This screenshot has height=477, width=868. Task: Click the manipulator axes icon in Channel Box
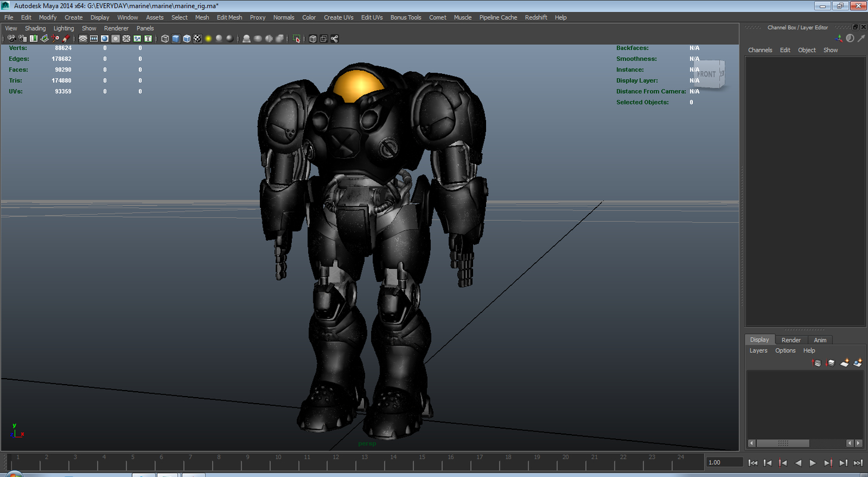pyautogui.click(x=839, y=38)
